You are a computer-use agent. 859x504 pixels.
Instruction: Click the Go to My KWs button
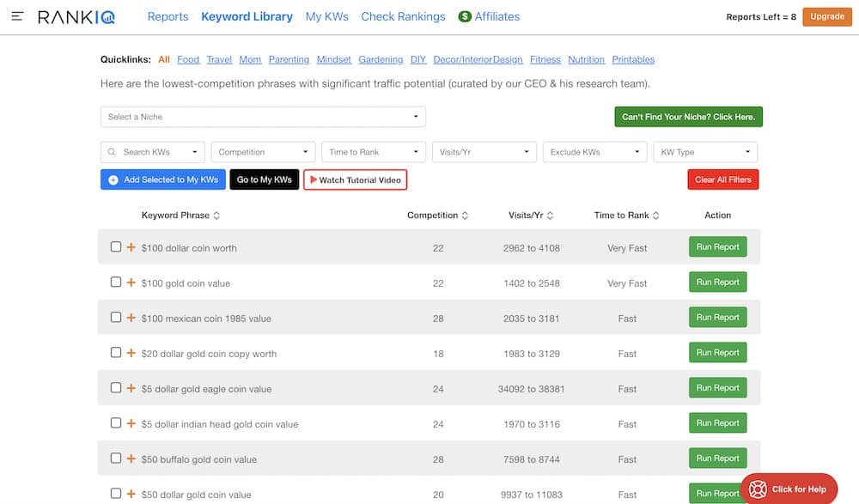tap(265, 179)
